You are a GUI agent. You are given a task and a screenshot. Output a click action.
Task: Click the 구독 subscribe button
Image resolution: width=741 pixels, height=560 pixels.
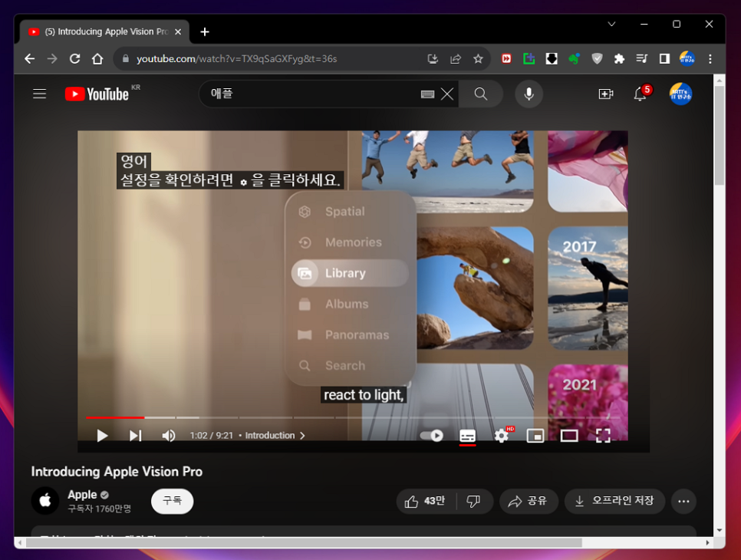(172, 501)
